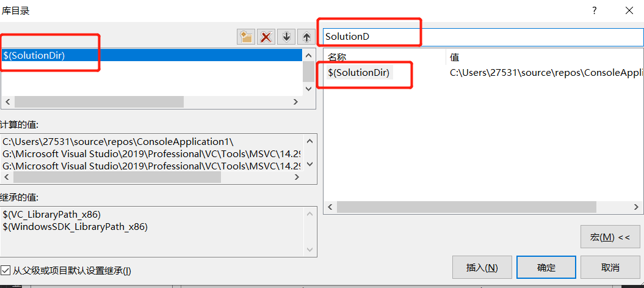
Task: Click horizontal scrollbar thumb in 计算的值 box
Action: 117,177
